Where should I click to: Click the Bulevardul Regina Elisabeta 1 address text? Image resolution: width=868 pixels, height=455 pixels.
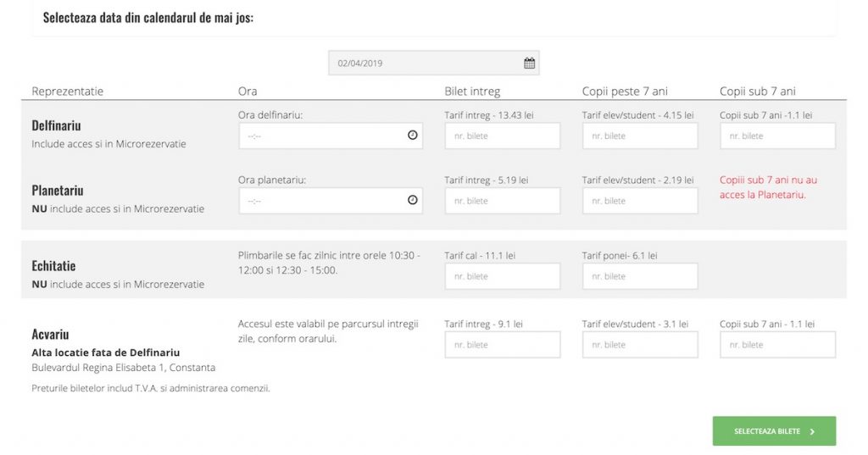click(124, 368)
